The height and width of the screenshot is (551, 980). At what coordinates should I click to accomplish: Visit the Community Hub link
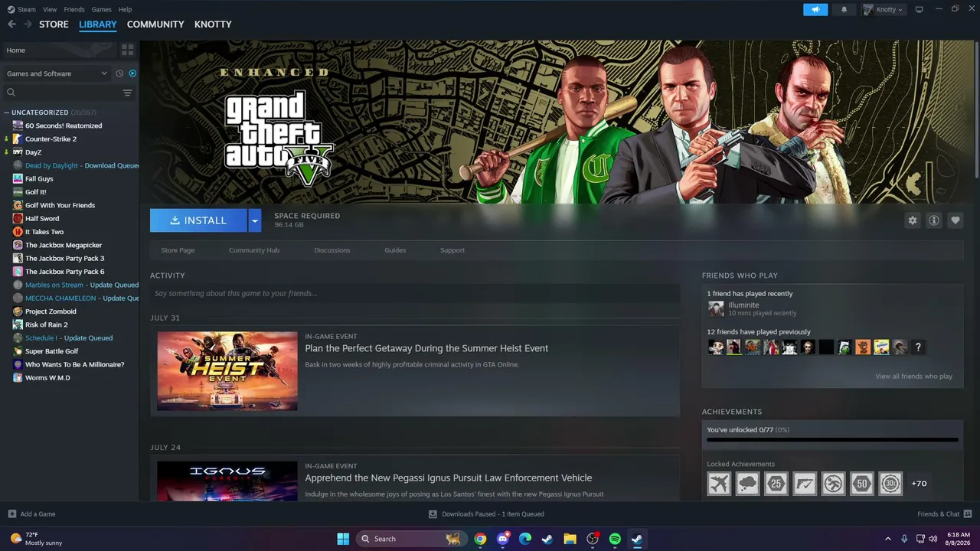point(254,250)
